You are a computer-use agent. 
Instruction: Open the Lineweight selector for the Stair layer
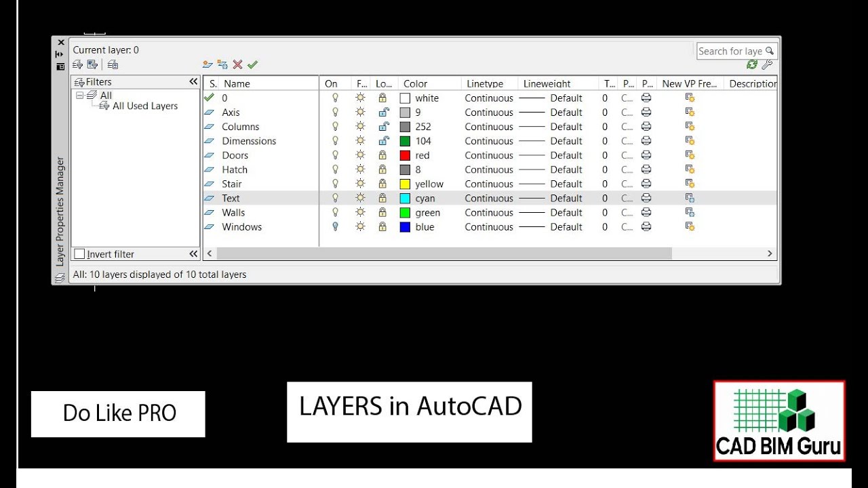[551, 184]
